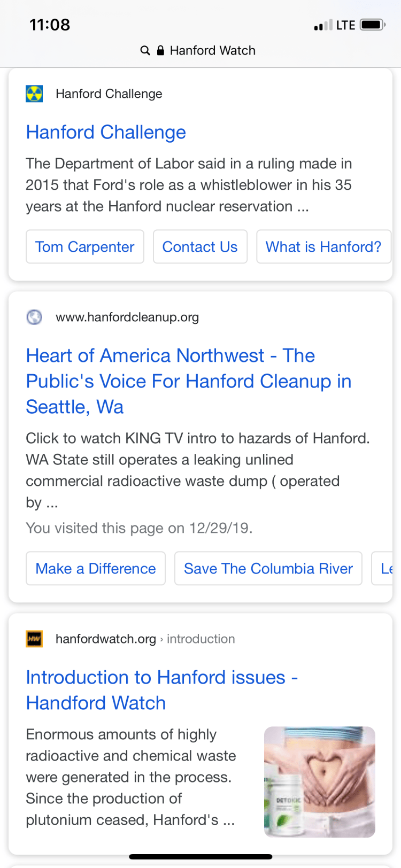
Task: Tap the globe favicon beside hanfordcleanup.org
Action: point(34,317)
